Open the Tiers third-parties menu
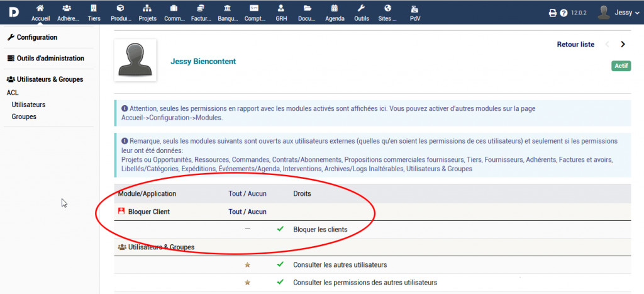 [94, 13]
